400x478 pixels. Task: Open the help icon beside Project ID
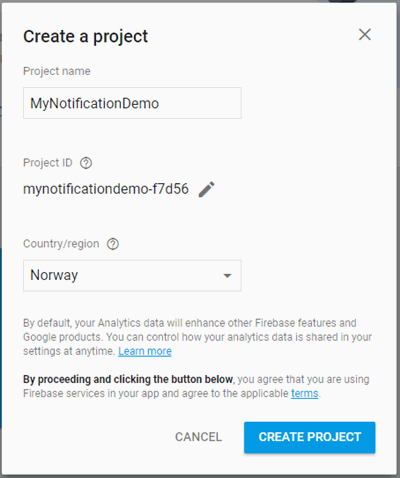(x=86, y=163)
